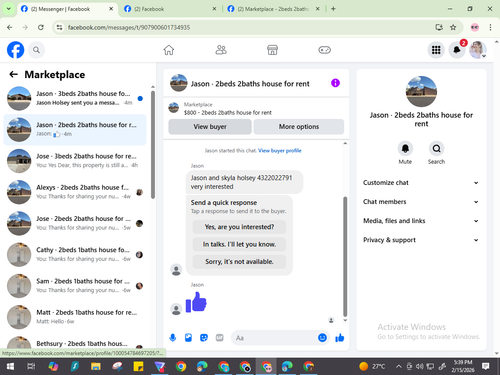Expand the Customize chat section
Screen dimensions: 500x375
click(421, 183)
